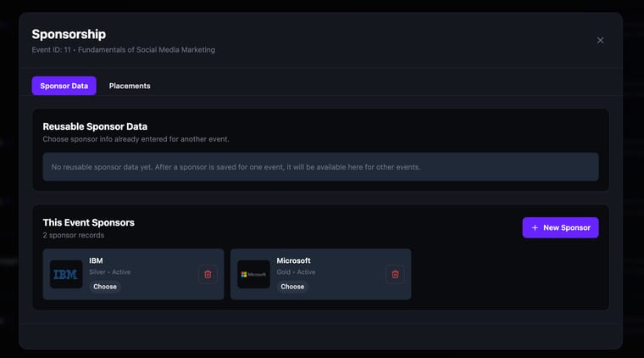This screenshot has width=644, height=358.
Task: Click 'Choose sponsor info already entered' description
Action: [136, 139]
